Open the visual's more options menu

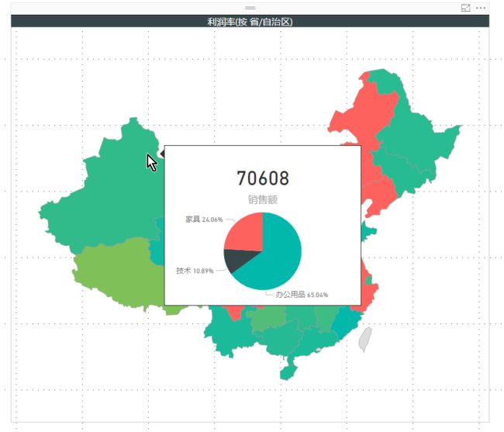coord(481,8)
